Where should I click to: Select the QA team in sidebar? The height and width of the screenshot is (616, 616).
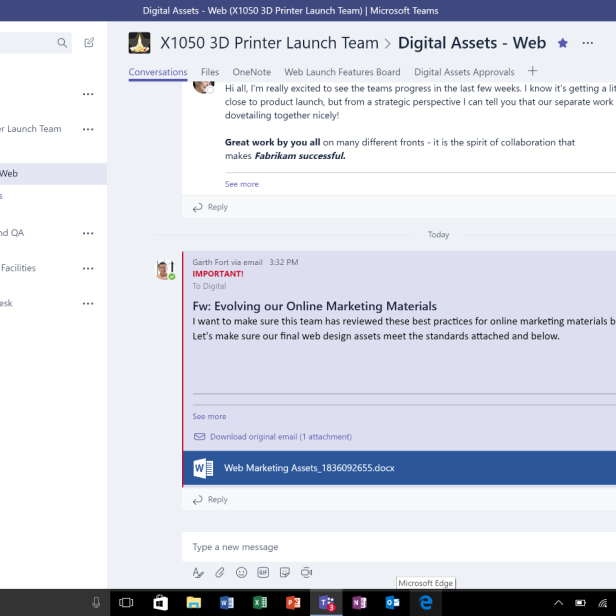(12, 233)
